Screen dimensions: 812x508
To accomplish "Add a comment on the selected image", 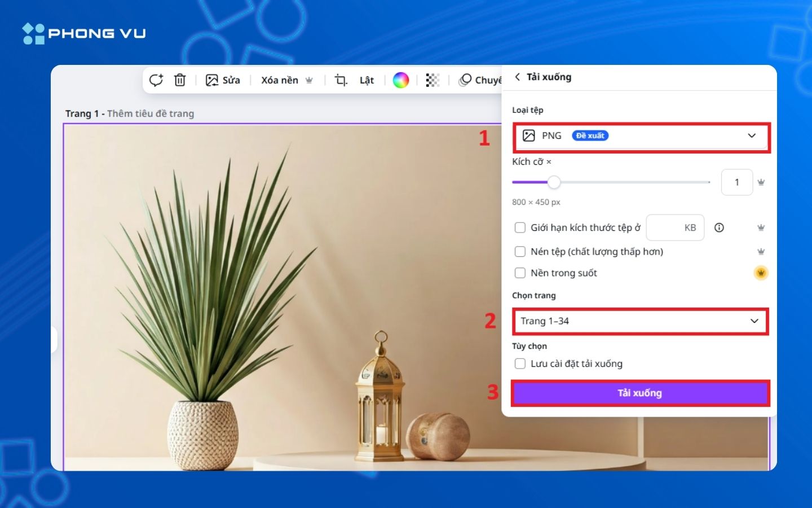I will click(156, 80).
